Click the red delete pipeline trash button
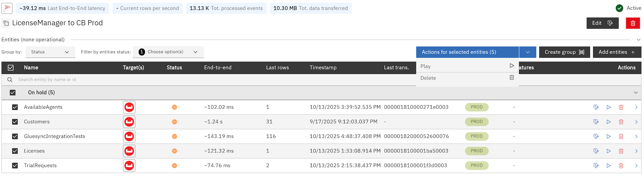 coord(633,23)
